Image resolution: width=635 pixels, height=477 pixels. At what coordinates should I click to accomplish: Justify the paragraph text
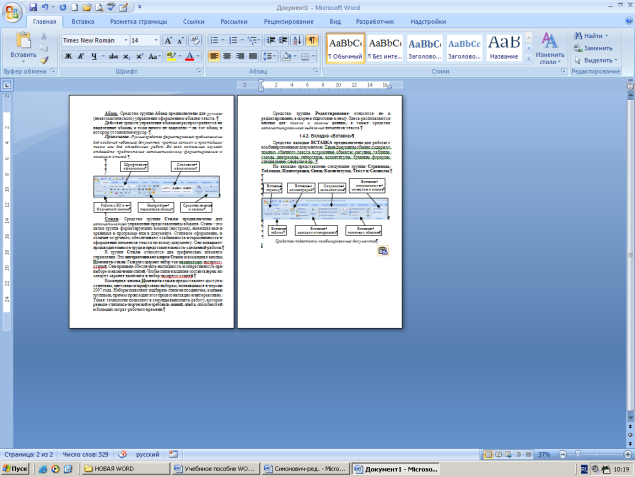pyautogui.click(x=253, y=56)
